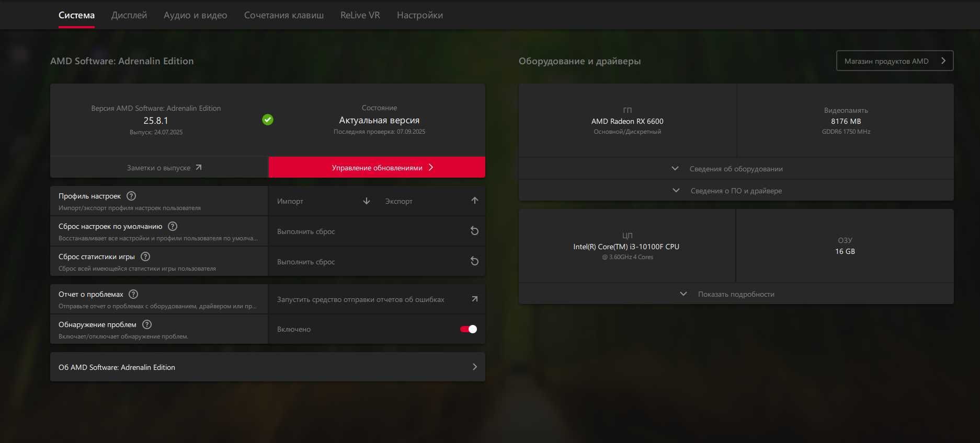980x443 pixels.
Task: Click the Экспорт upload arrow icon
Action: 475,201
